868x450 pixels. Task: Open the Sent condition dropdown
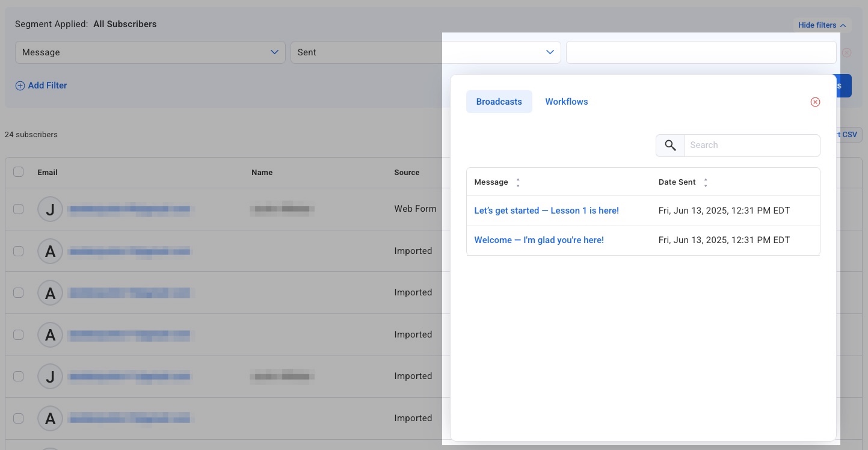click(x=425, y=52)
